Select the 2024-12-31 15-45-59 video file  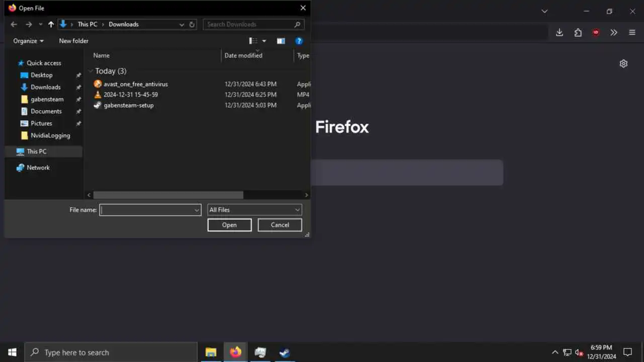point(131,95)
